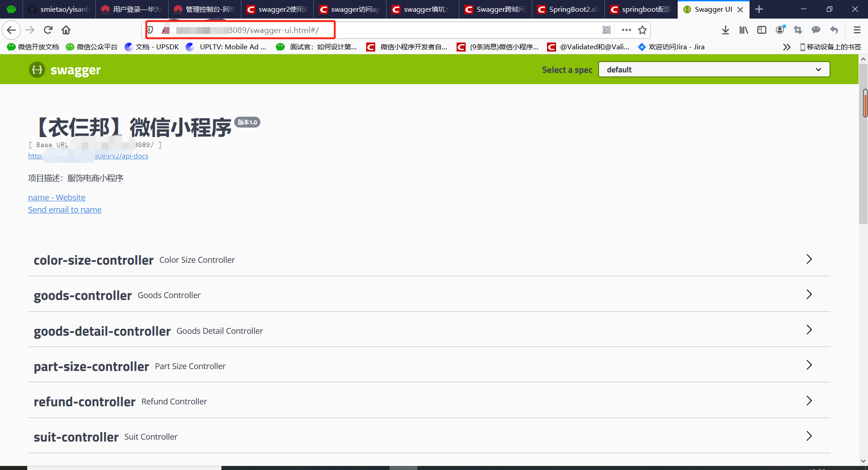
Task: Click the screenshot crop icon in toolbar
Action: pos(798,30)
